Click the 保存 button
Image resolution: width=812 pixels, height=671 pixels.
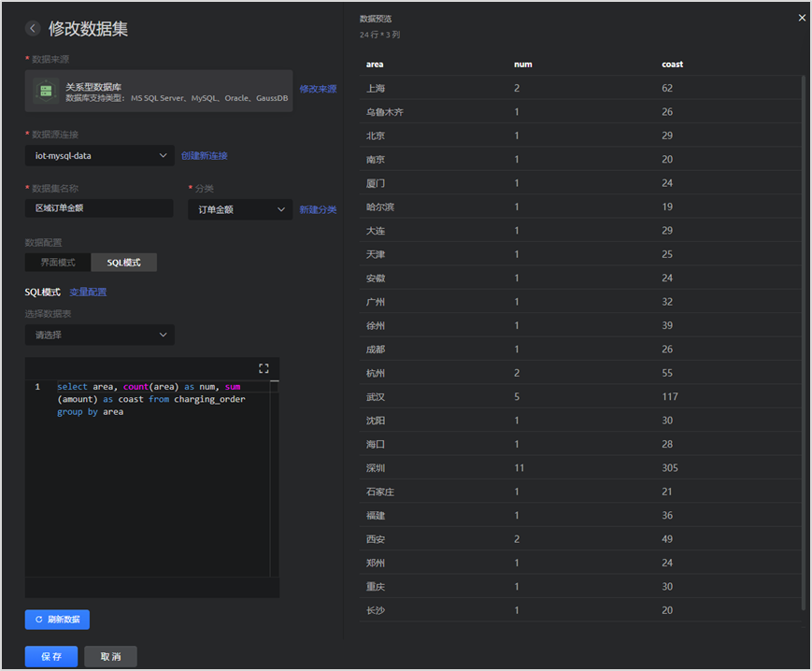(x=51, y=656)
